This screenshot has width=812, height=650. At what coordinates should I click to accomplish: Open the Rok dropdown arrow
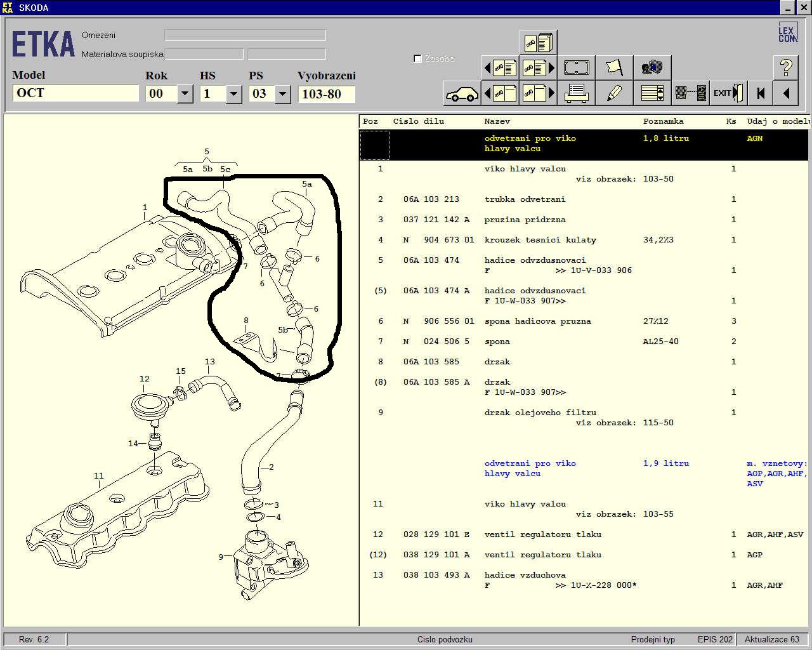pos(185,94)
